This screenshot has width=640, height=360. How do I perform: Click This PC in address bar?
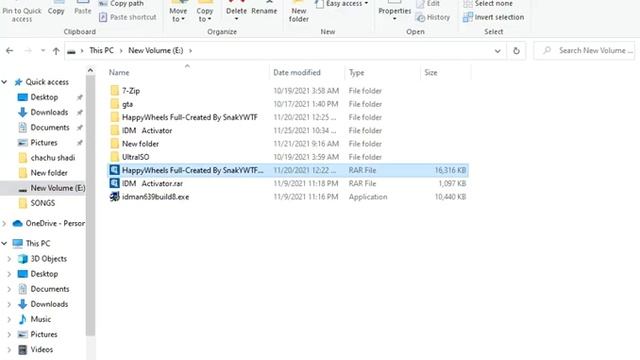pos(101,50)
